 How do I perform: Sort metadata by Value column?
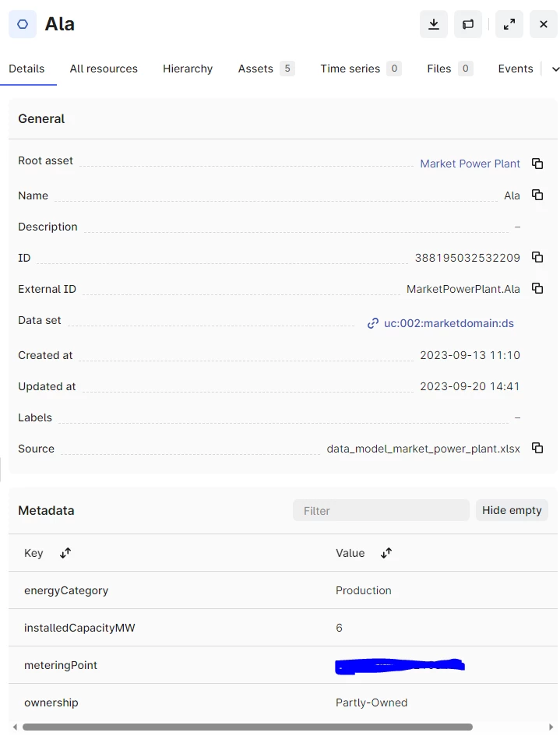coord(386,553)
